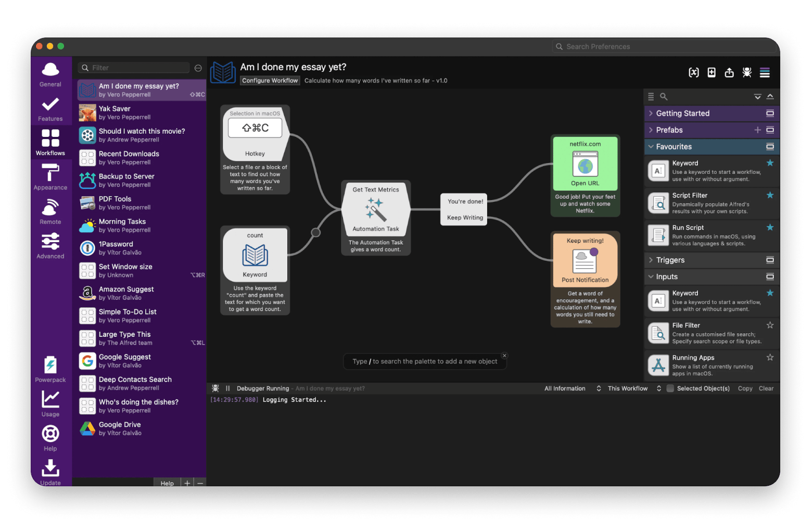Unstar the Run Script favourite
Image resolution: width=812 pixels, height=529 pixels.
pyautogui.click(x=770, y=228)
